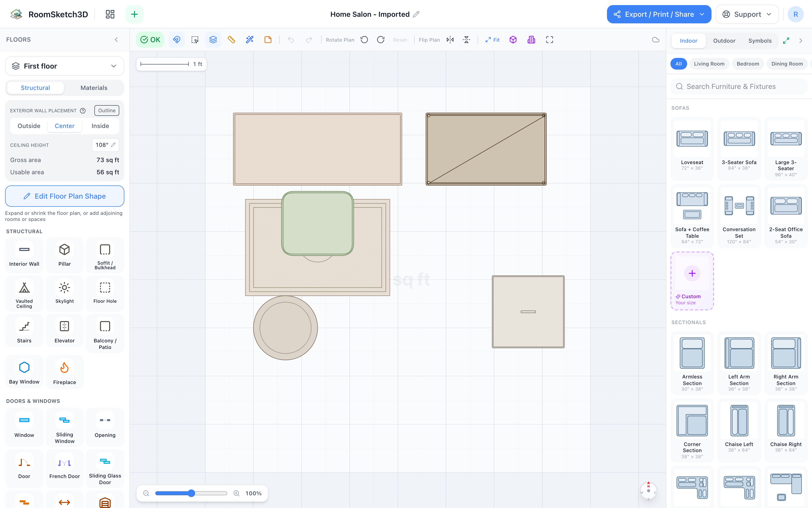Rotate plan clockwise
812x508 pixels.
pyautogui.click(x=381, y=40)
